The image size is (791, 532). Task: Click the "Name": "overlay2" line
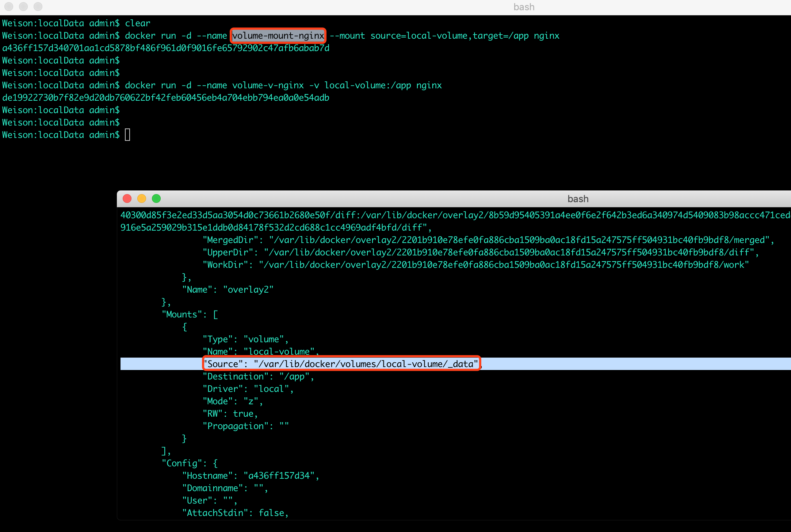[228, 290]
